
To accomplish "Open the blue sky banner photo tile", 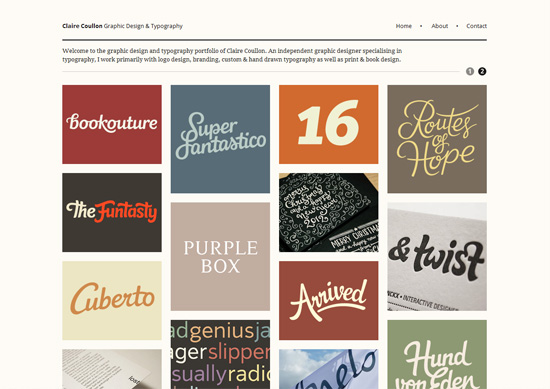I will (x=329, y=369).
